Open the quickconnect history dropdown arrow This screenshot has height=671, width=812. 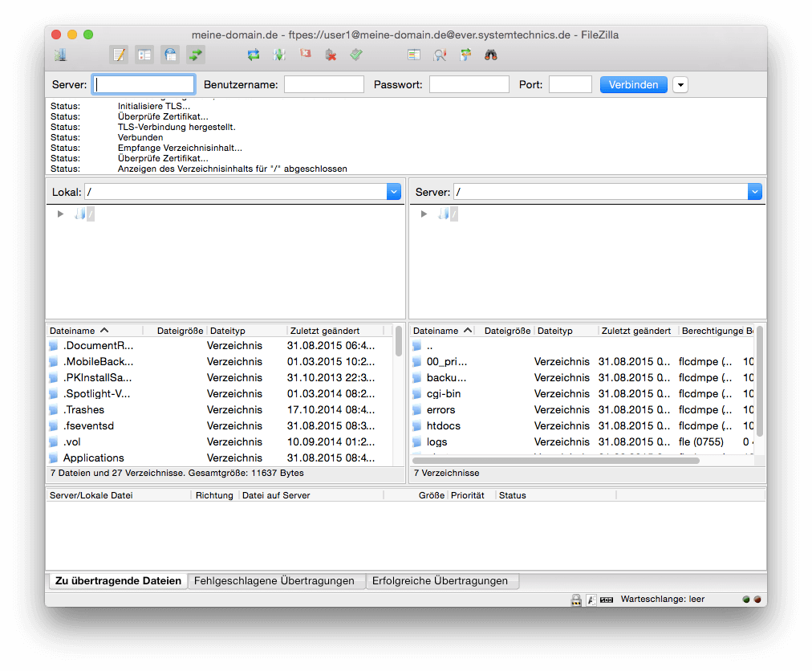pos(680,84)
